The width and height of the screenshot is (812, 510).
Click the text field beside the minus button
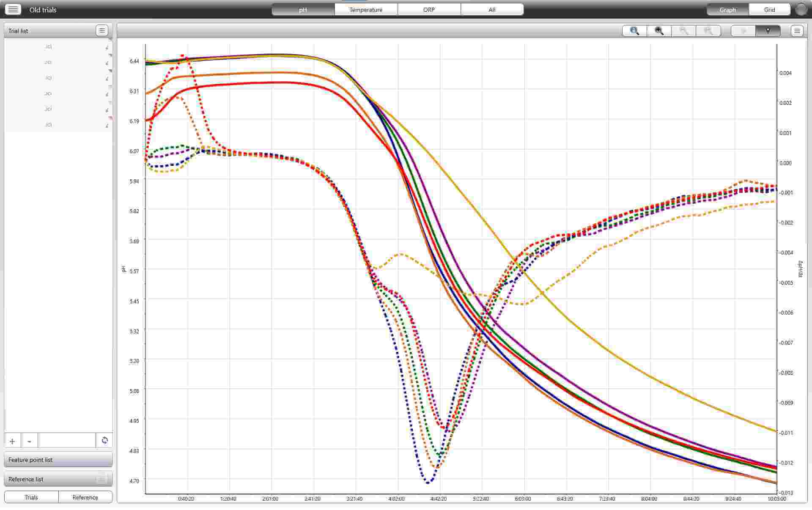click(67, 441)
